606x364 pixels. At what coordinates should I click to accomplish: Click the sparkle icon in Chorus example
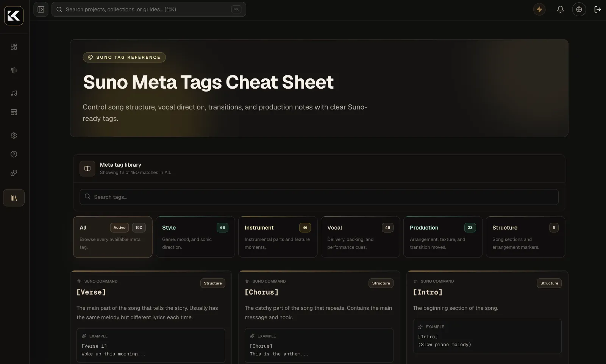[x=252, y=336]
